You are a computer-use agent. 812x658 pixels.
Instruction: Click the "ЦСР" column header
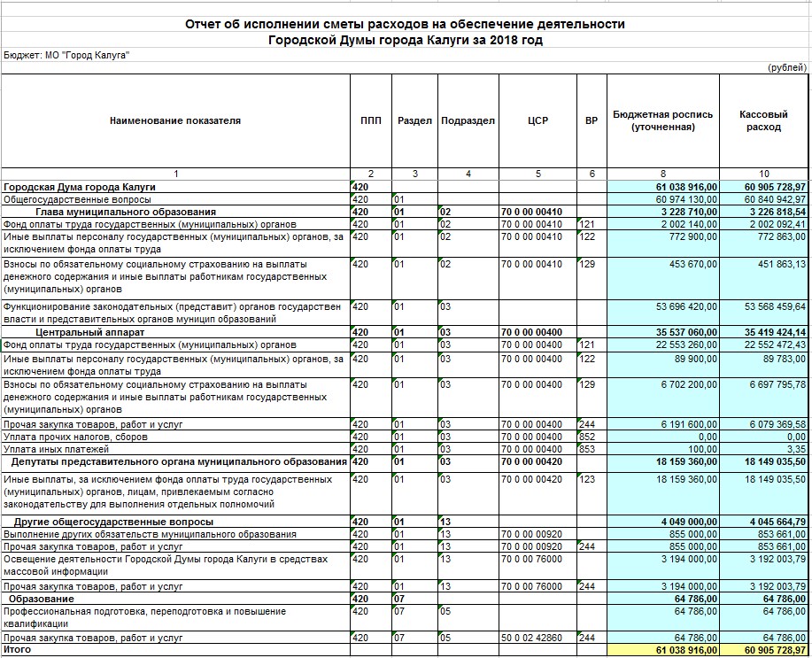[537, 120]
